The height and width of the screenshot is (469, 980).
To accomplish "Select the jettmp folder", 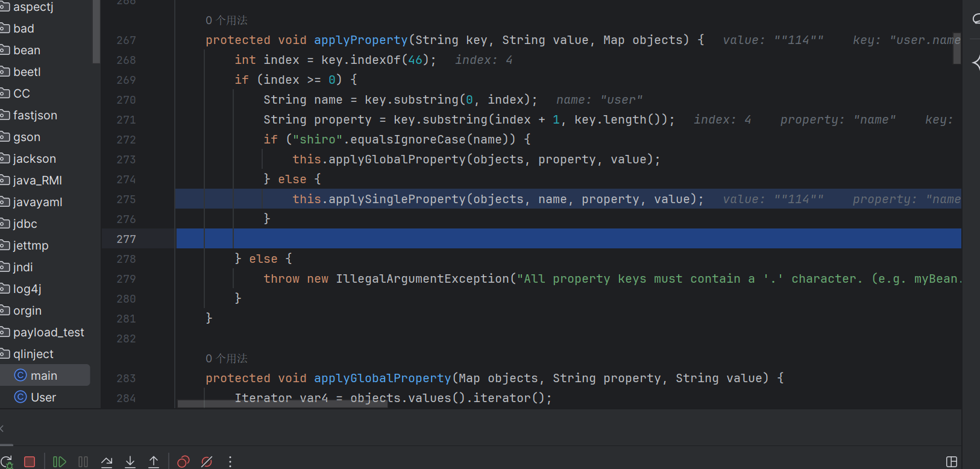I will coord(31,245).
